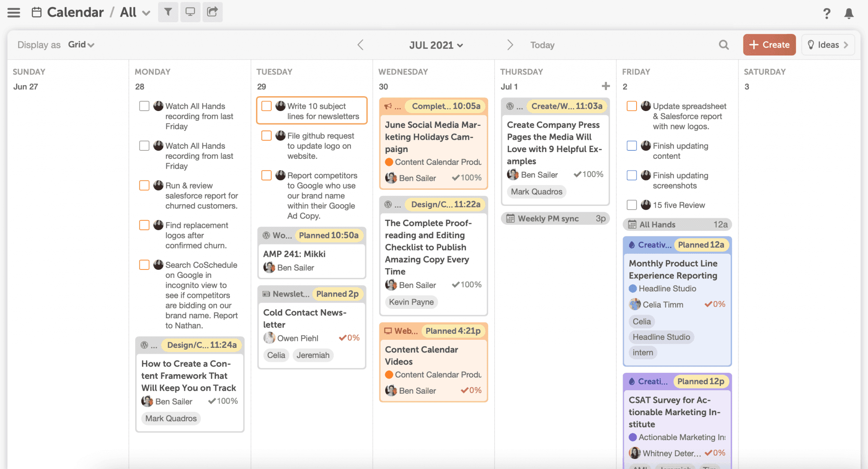Expand the Ideas panel chevron
868x469 pixels.
pos(846,45)
